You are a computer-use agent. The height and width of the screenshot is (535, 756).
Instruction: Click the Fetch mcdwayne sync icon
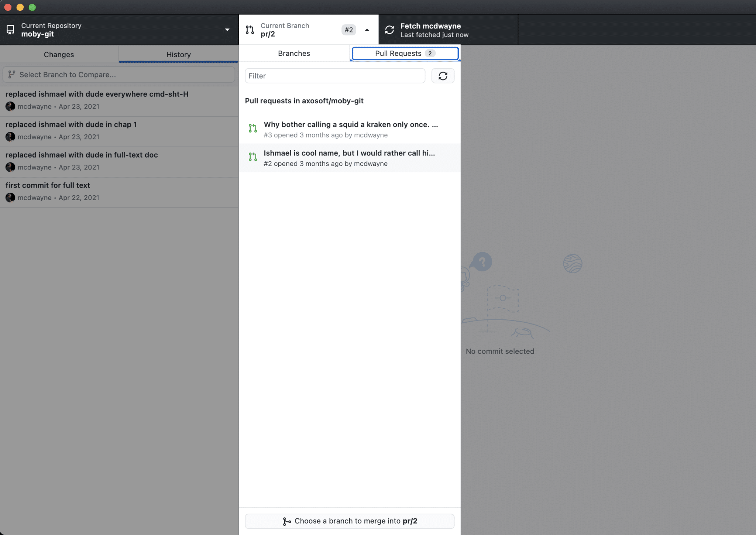389,30
